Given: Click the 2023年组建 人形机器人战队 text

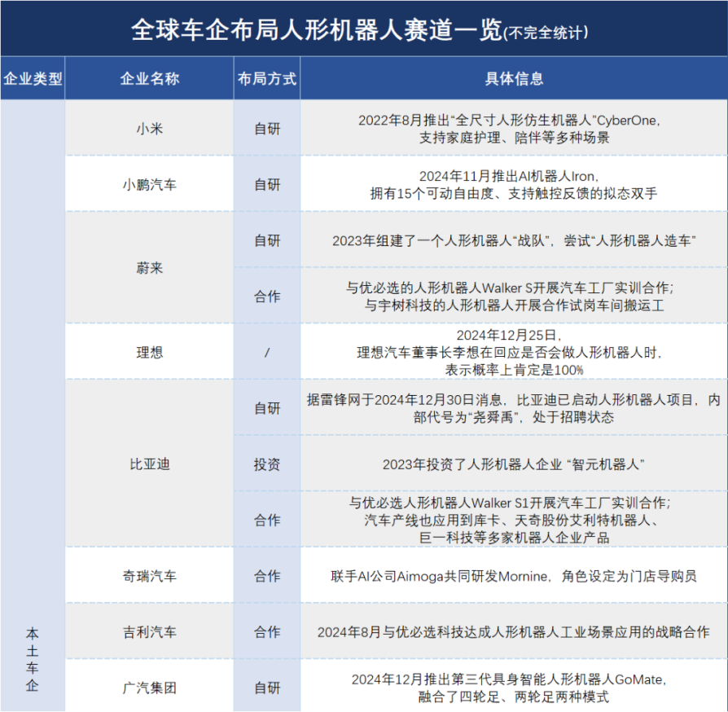Looking at the screenshot, I should (x=514, y=240).
